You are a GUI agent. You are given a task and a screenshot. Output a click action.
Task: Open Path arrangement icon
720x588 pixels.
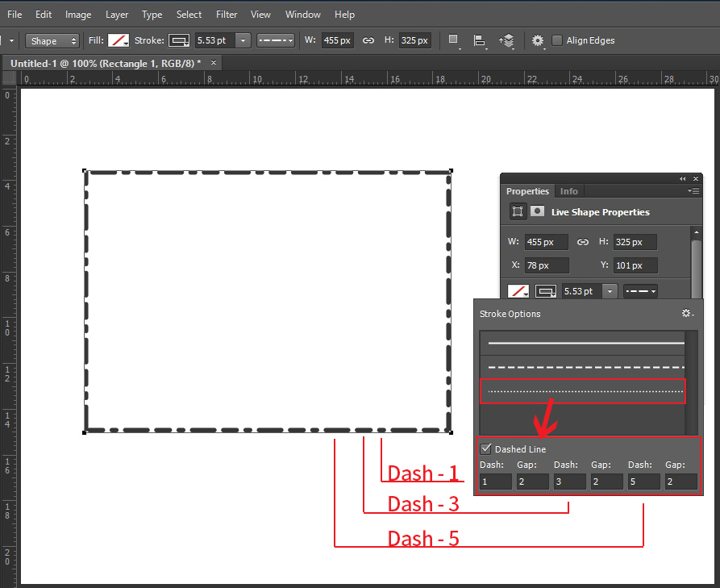tap(507, 40)
